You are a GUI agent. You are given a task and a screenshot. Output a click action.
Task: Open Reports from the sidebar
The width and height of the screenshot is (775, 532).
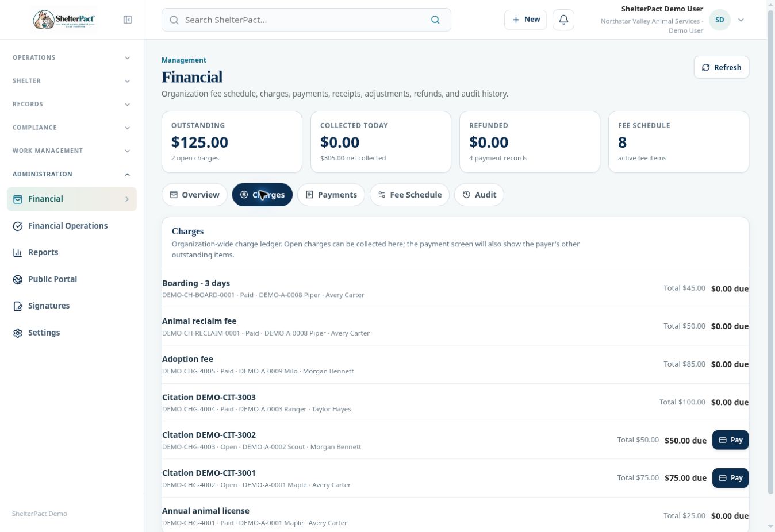(x=43, y=252)
